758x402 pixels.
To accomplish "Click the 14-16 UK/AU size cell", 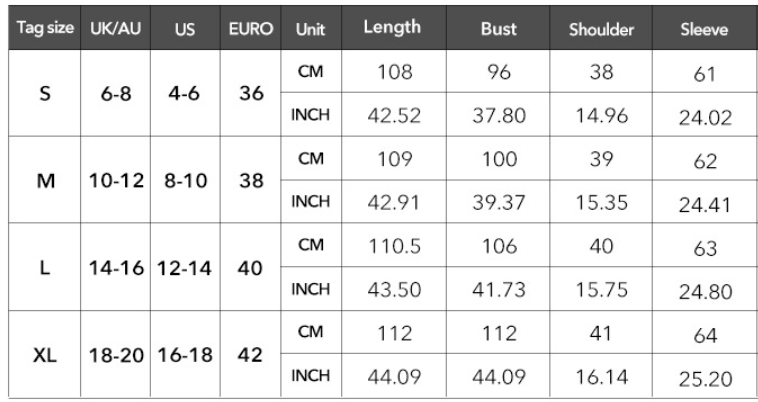I will [x=113, y=268].
